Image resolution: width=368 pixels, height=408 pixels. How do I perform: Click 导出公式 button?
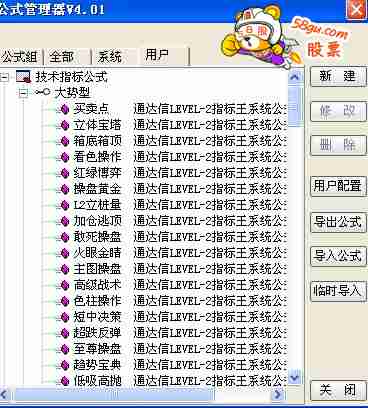point(338,222)
